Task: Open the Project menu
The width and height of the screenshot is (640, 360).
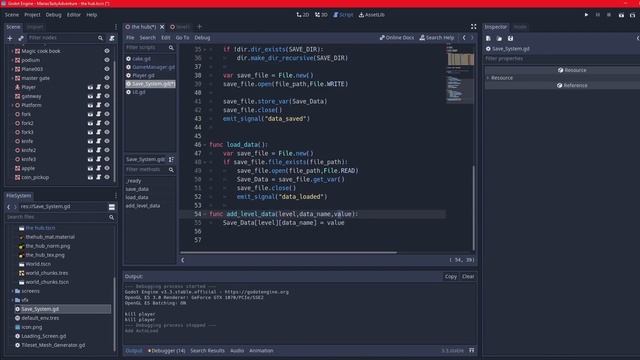Action: [32, 15]
